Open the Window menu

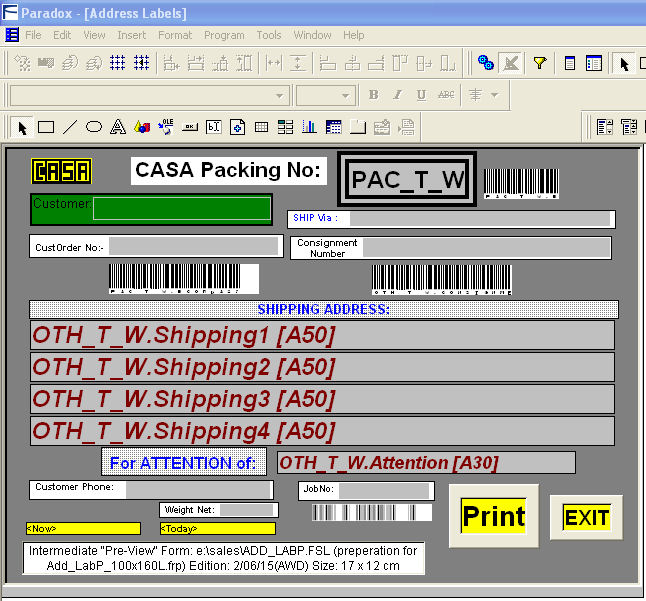tap(312, 35)
